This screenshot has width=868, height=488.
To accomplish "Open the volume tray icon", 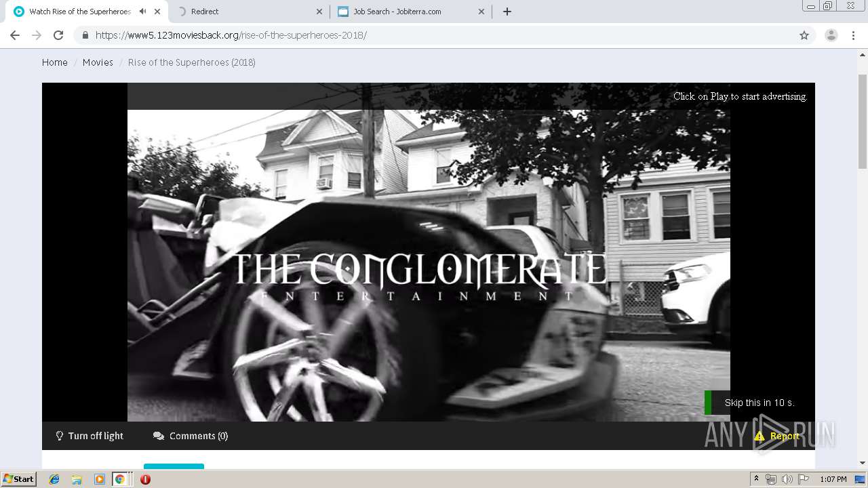I will tap(787, 479).
